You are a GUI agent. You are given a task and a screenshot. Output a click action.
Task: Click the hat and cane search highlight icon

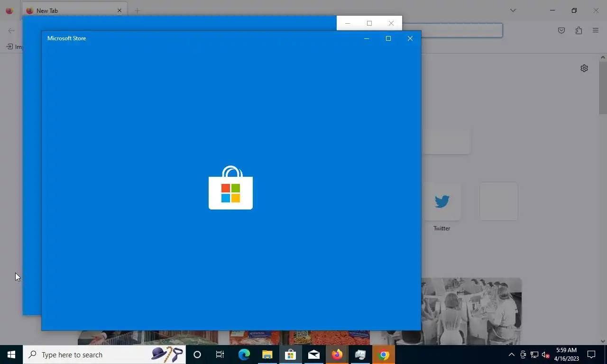point(167,355)
